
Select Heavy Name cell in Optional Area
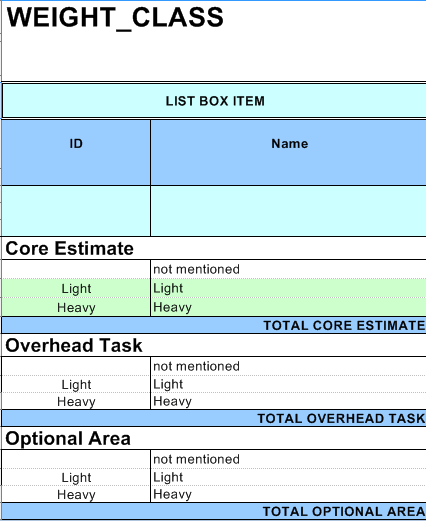(x=289, y=494)
